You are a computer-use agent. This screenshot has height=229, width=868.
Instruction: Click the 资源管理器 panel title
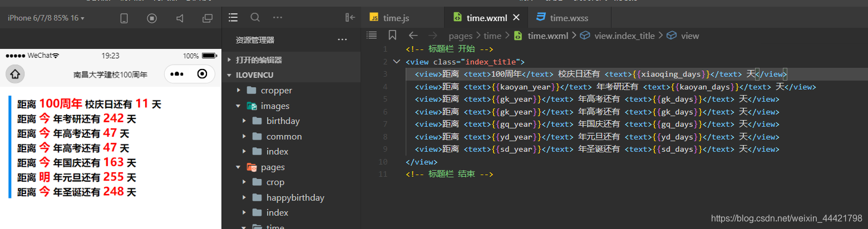click(x=255, y=40)
